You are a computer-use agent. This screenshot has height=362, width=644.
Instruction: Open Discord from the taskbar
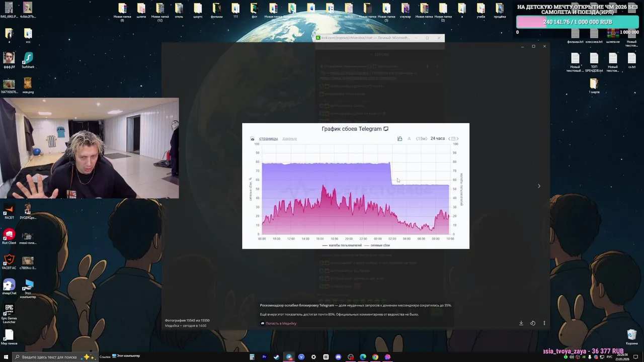(338, 357)
